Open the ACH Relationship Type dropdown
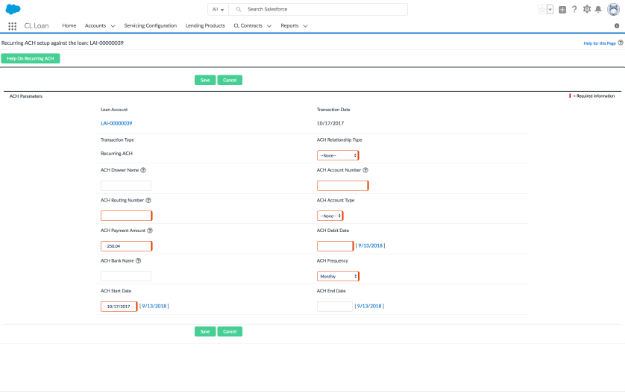The width and height of the screenshot is (625, 392). coord(338,156)
